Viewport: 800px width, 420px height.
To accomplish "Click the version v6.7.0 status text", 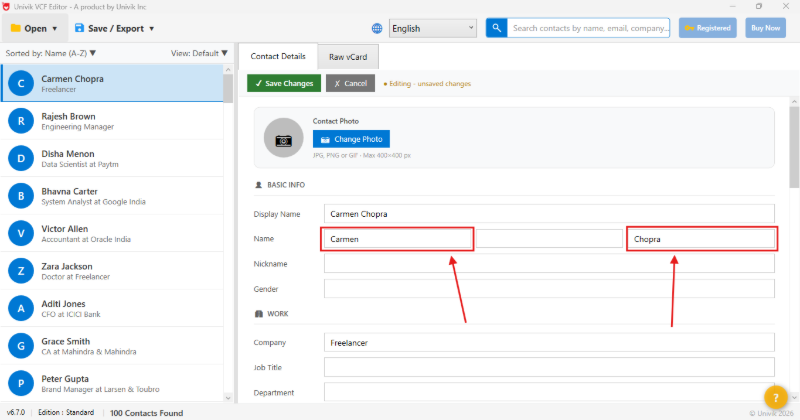I will coord(16,412).
